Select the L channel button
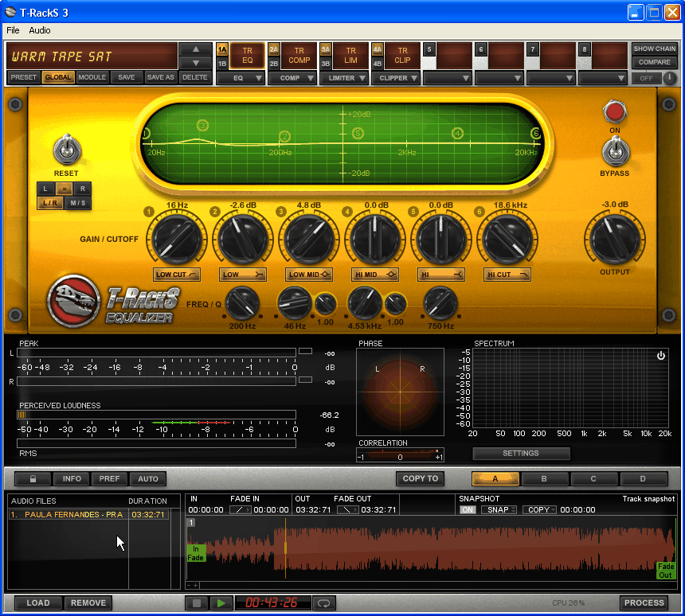 [x=45, y=189]
